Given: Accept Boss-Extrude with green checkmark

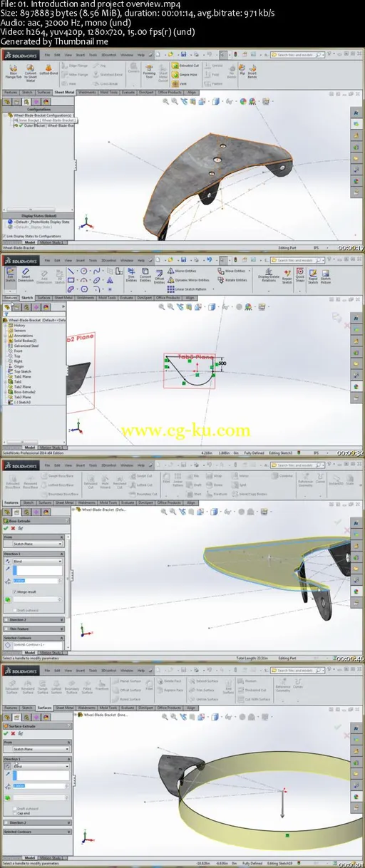Looking at the screenshot, I should [x=6, y=528].
